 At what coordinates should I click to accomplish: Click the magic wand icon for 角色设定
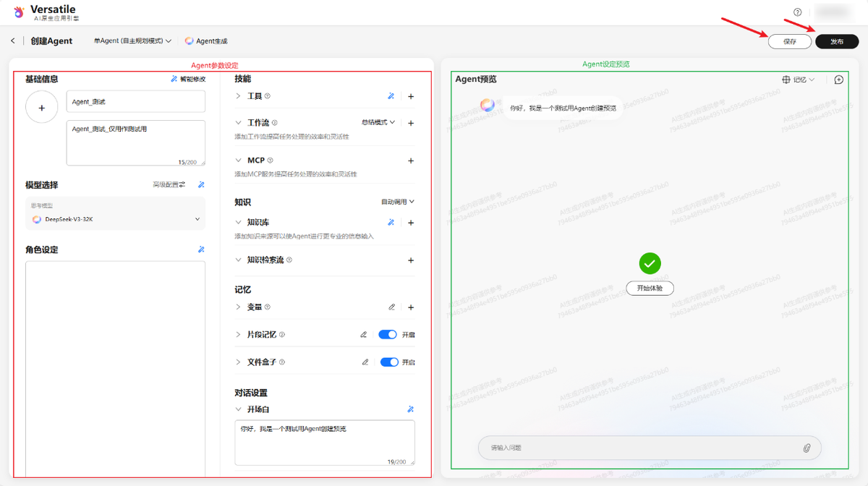click(x=201, y=250)
